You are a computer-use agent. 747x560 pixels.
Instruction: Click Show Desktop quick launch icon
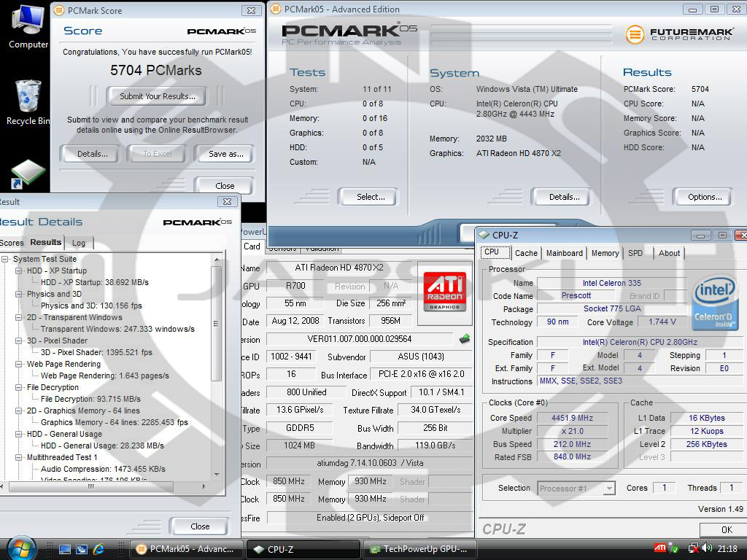coord(65,549)
